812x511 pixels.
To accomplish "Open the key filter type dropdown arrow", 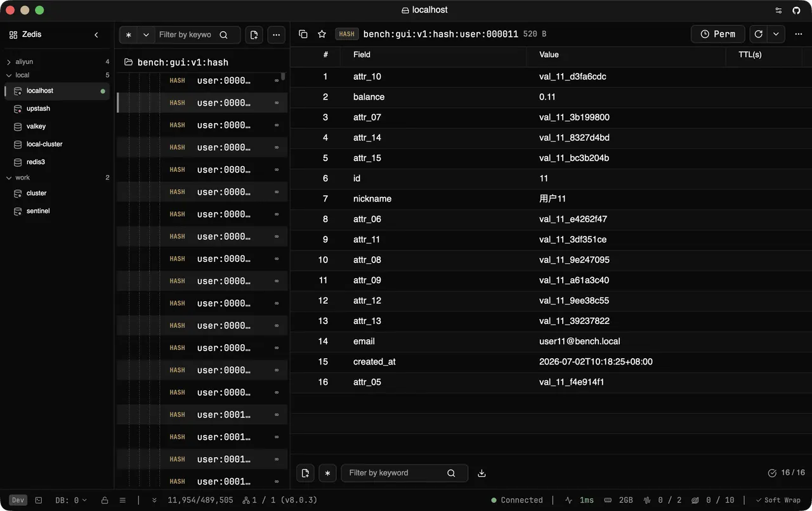I will click(146, 35).
